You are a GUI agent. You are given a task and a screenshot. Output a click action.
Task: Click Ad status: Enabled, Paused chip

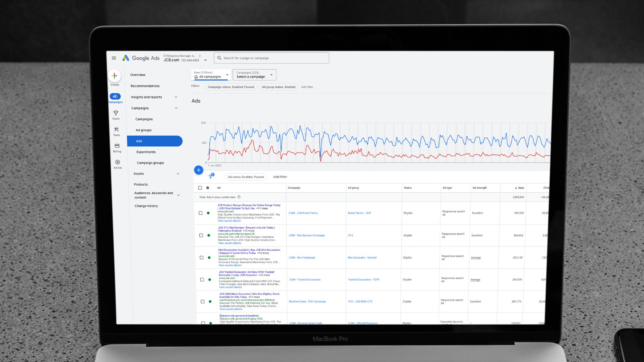[x=246, y=177]
